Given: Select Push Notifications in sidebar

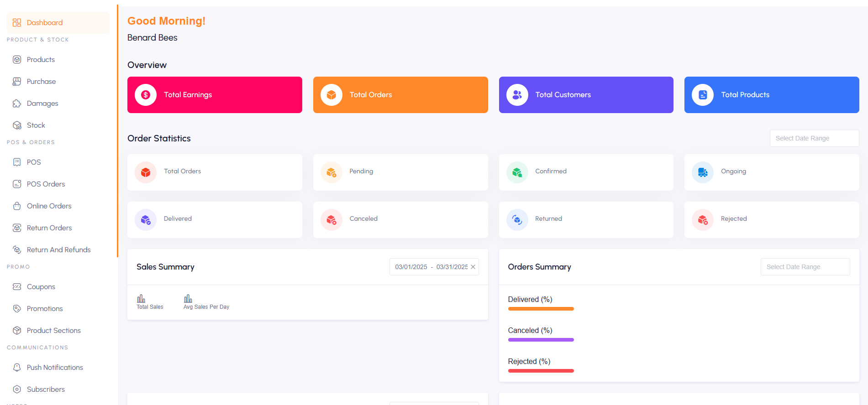Looking at the screenshot, I should click(55, 368).
